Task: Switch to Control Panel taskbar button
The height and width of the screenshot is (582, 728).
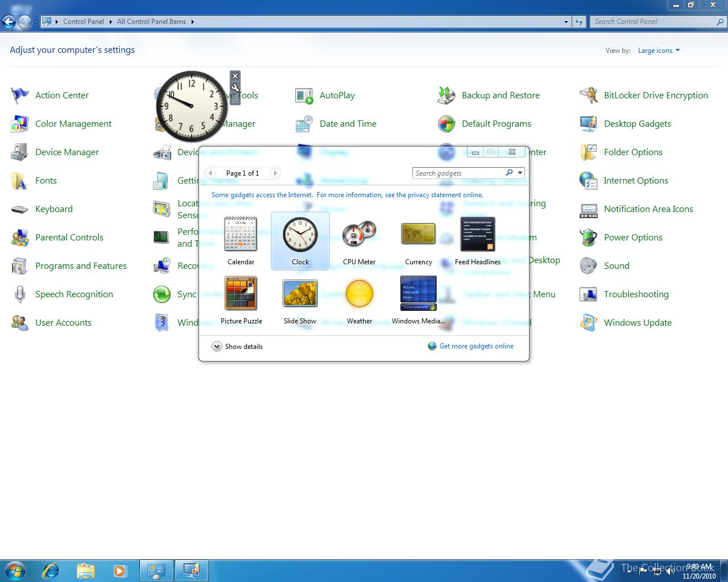Action: click(156, 570)
